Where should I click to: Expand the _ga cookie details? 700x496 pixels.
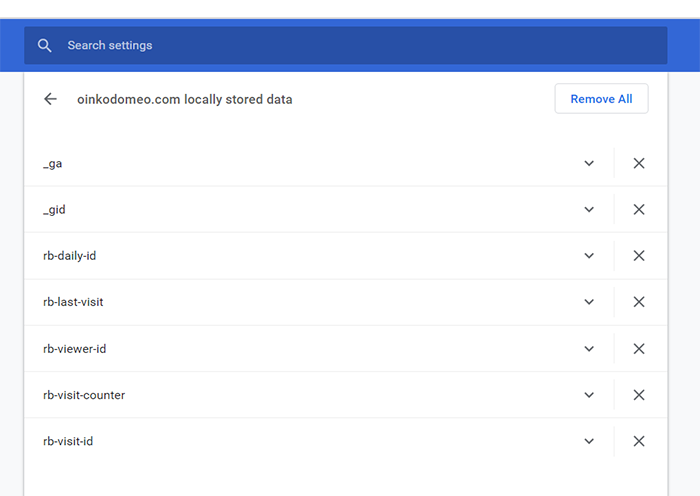click(589, 163)
